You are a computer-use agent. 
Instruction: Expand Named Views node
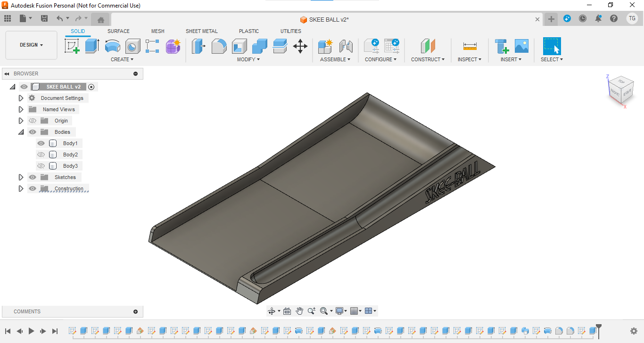coord(21,109)
